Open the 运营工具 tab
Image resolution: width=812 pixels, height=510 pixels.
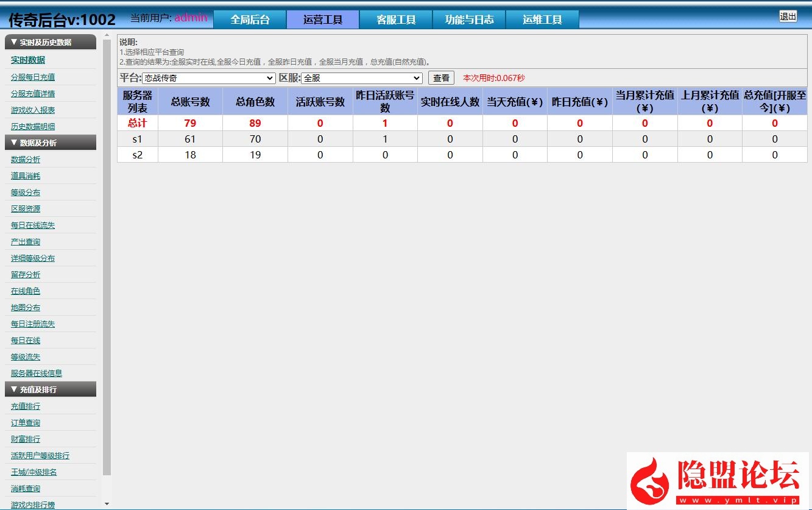click(323, 19)
